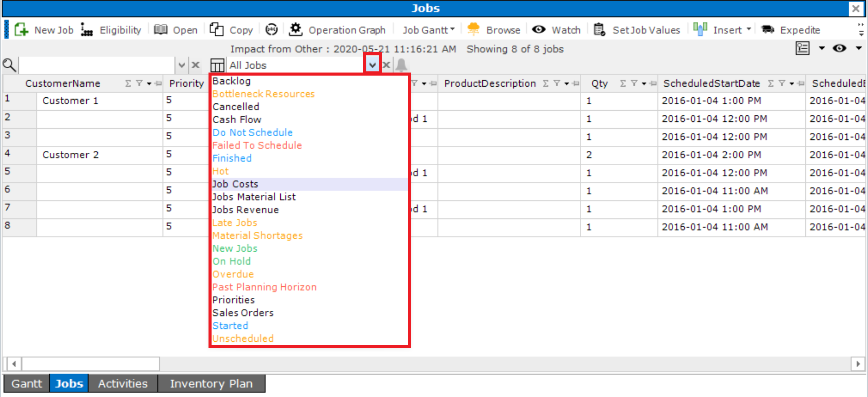Click the notification bell icon

coord(401,65)
